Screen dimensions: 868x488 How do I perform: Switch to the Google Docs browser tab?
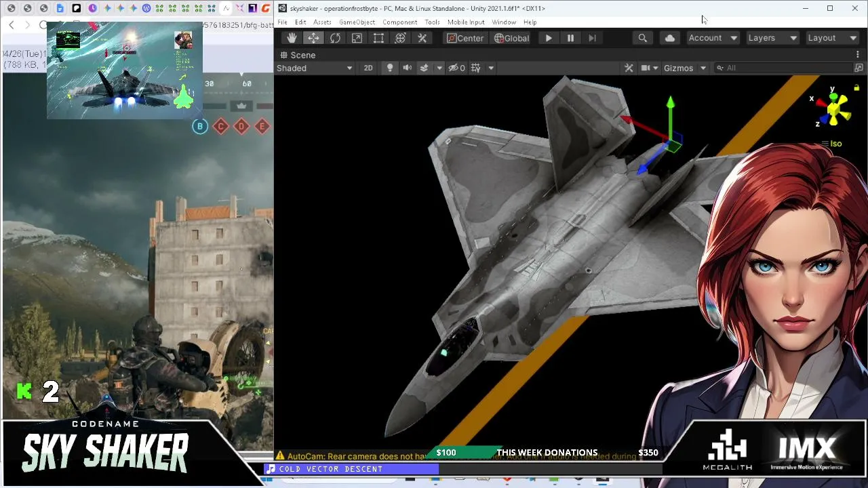tap(60, 8)
